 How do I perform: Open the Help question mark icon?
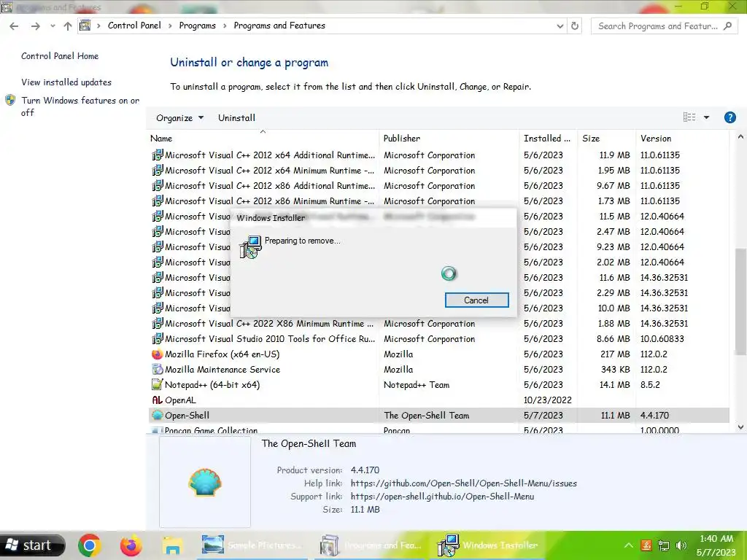[729, 117]
